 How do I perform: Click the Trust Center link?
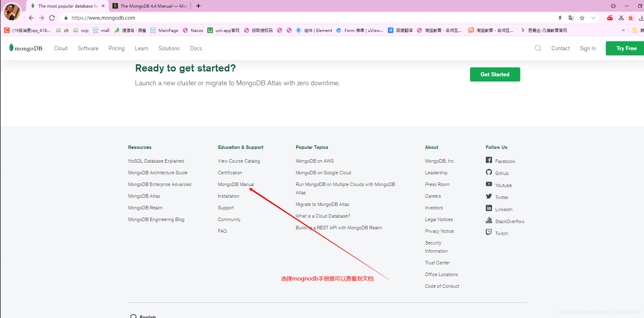click(x=437, y=263)
